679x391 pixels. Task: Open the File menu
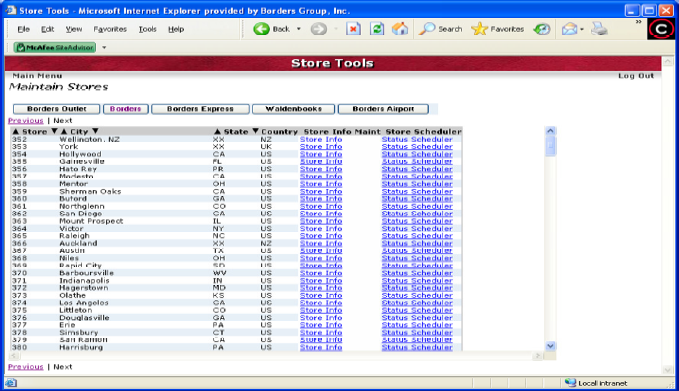(23, 29)
